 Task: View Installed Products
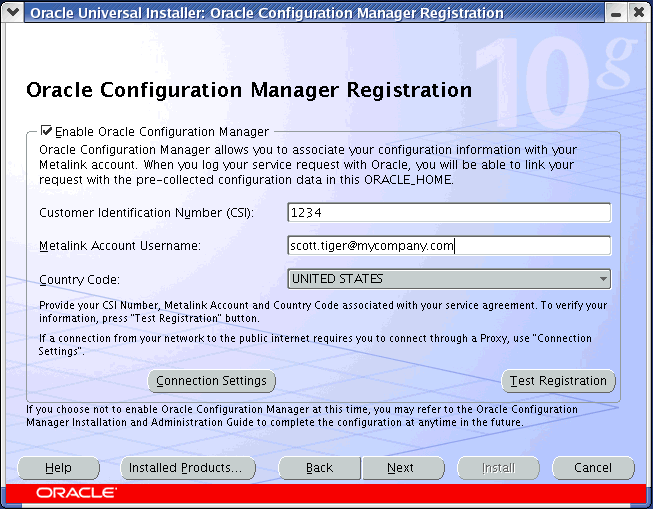187,468
